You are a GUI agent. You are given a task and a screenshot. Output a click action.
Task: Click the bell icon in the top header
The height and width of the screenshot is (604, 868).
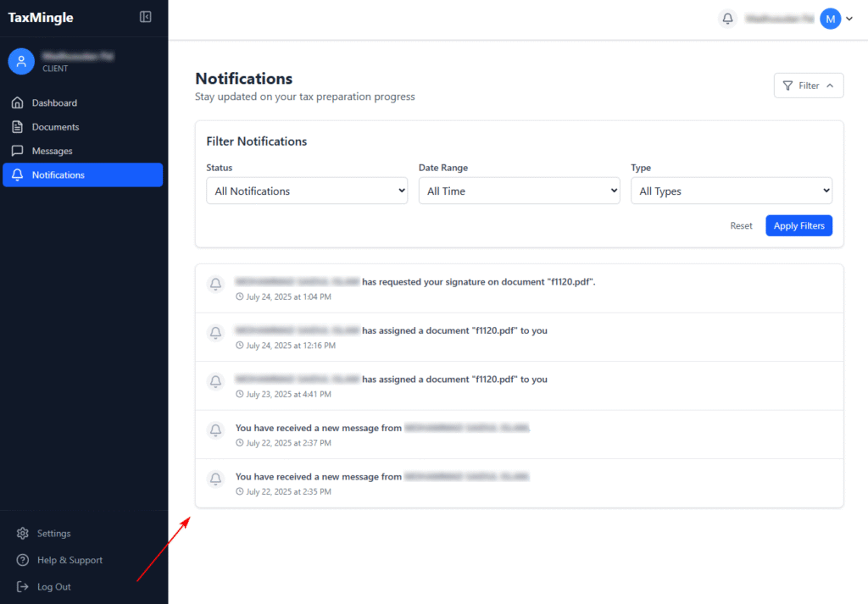tap(727, 19)
